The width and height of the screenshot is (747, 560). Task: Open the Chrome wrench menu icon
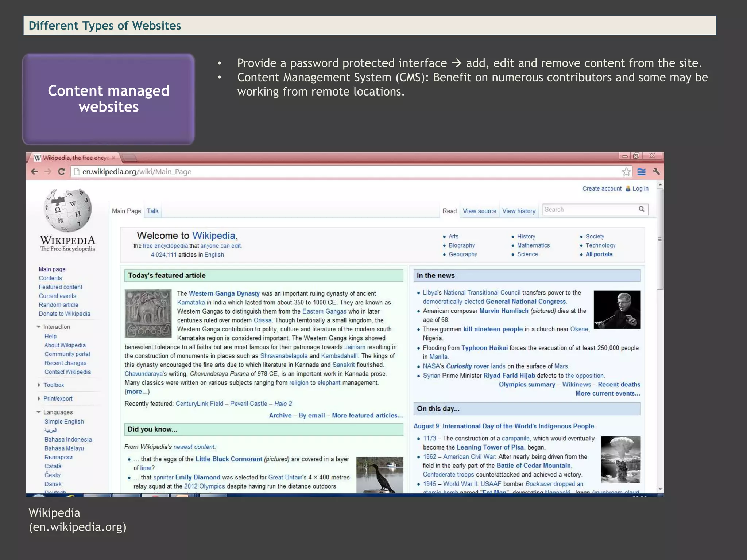[656, 171]
